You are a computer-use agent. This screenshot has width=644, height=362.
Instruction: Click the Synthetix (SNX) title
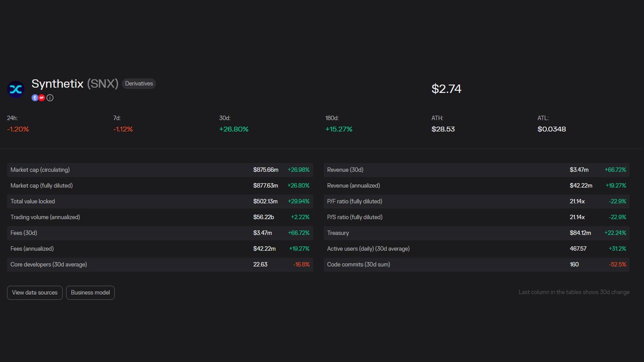[x=75, y=84]
